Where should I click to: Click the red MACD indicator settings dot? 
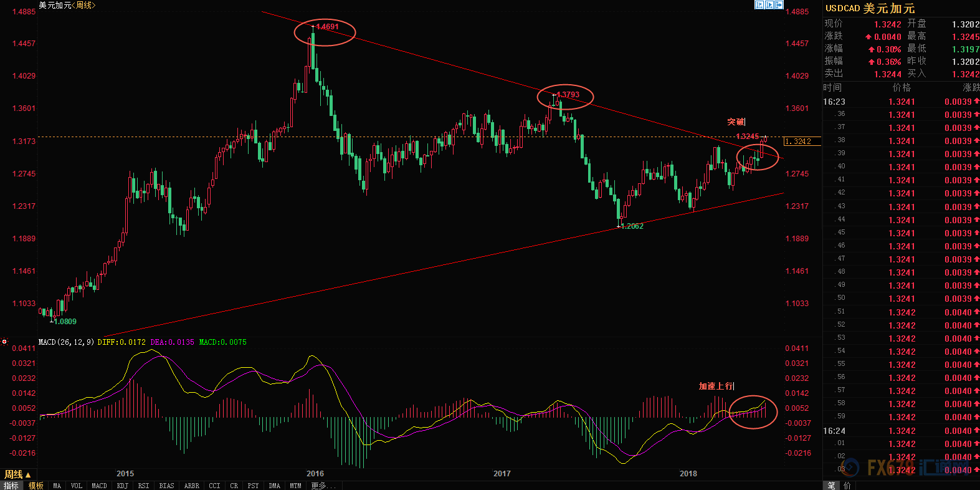tap(4, 342)
